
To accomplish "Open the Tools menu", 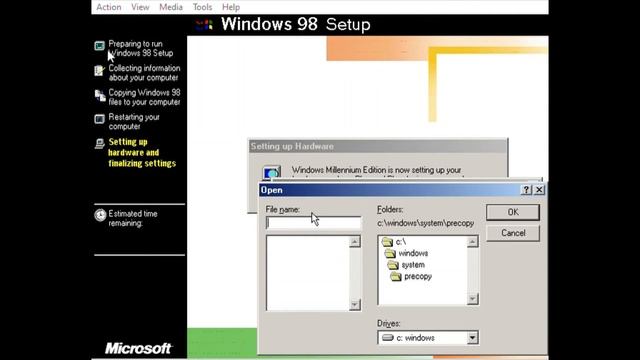I will [202, 7].
